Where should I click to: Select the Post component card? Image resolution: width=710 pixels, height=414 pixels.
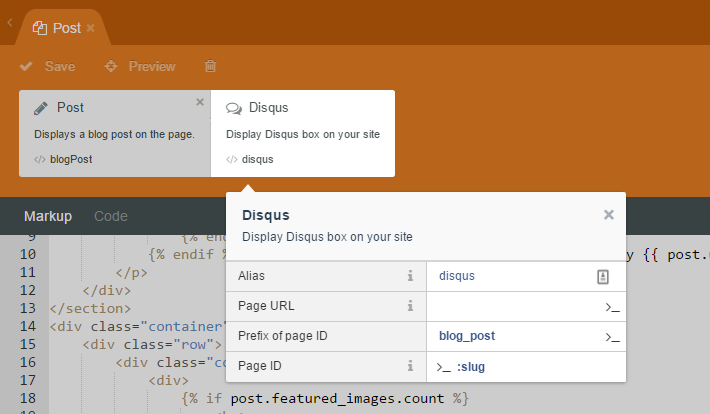click(x=115, y=133)
